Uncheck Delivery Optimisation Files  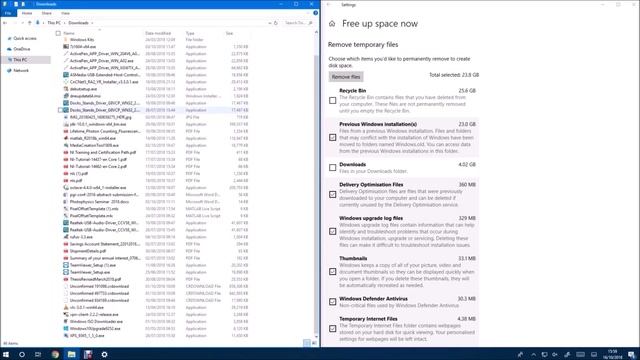(333, 195)
